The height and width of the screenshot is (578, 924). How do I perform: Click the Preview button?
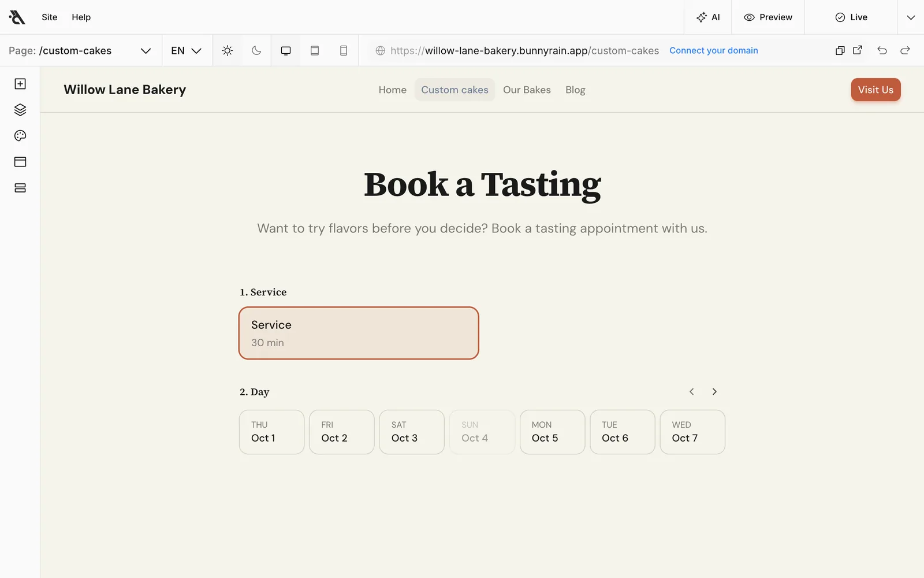click(x=768, y=17)
